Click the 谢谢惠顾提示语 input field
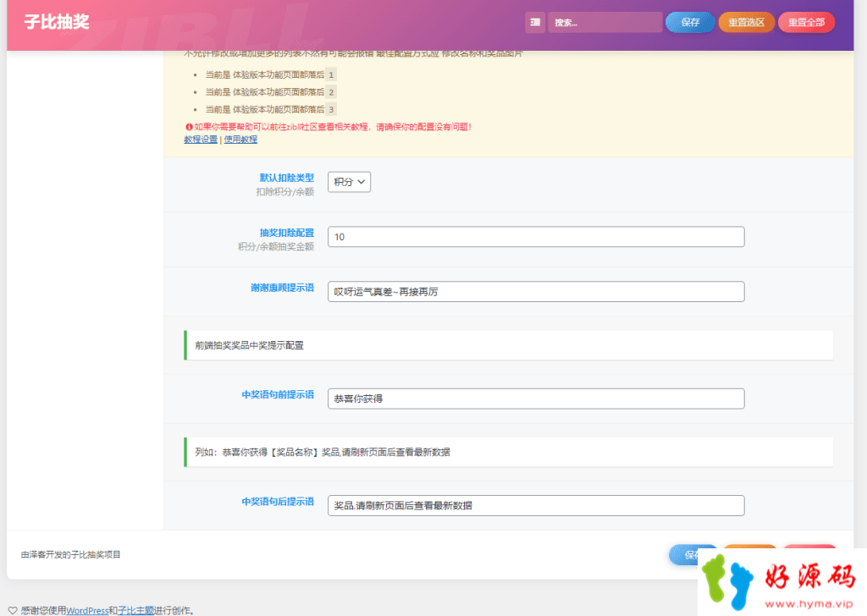867x616 pixels. click(x=536, y=292)
